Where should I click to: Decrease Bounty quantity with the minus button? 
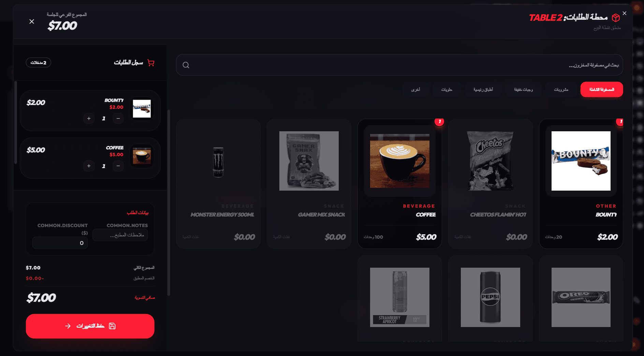pos(118,118)
